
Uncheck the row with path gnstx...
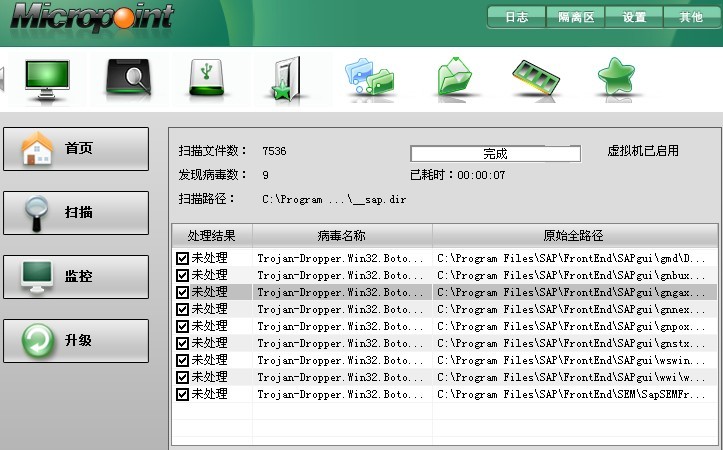[183, 343]
